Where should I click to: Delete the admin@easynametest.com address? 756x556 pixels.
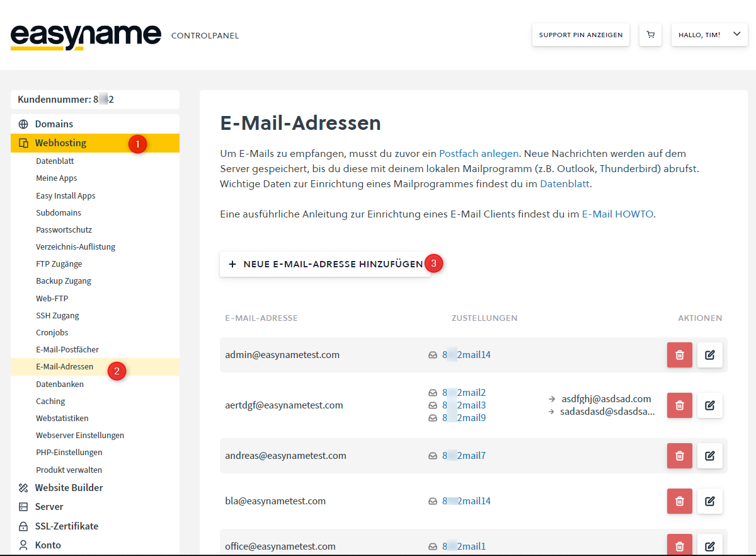pos(679,355)
